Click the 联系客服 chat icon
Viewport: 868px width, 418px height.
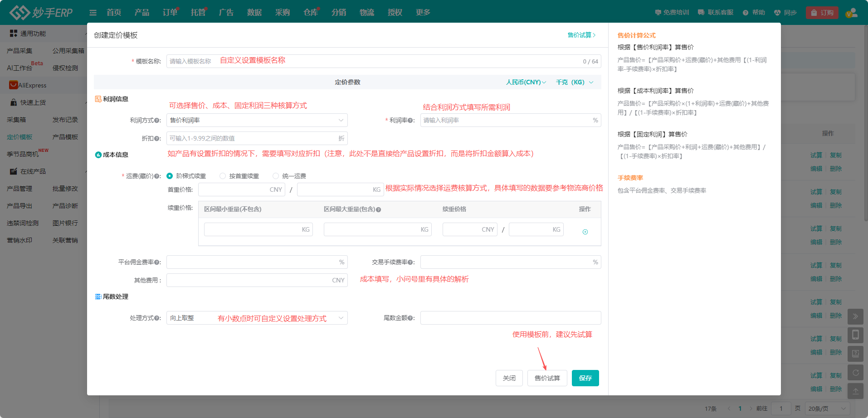[x=700, y=12]
